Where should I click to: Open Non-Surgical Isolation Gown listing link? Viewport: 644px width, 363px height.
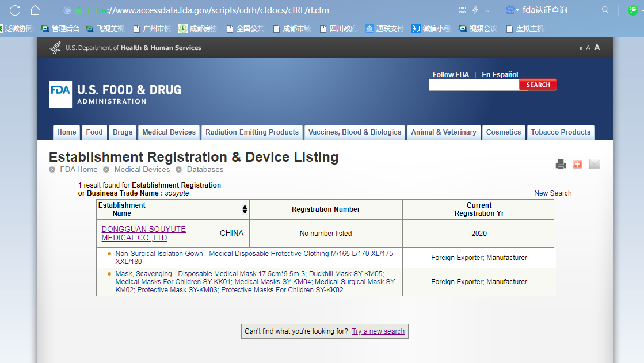coord(254,258)
